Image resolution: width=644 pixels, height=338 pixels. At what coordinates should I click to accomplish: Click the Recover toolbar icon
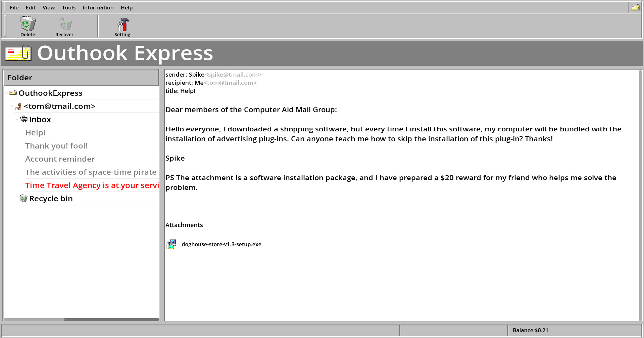[x=64, y=24]
